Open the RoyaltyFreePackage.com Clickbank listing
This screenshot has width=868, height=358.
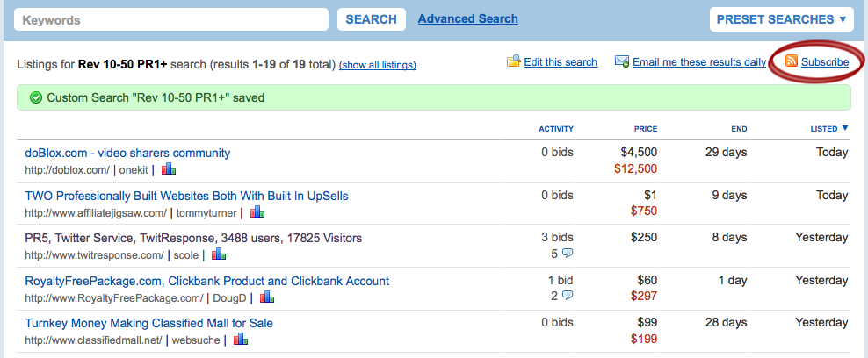pyautogui.click(x=207, y=281)
